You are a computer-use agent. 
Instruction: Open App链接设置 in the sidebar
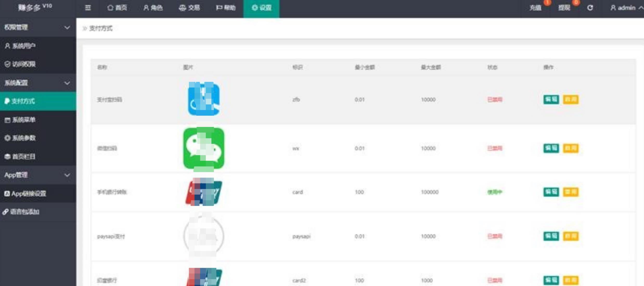point(38,193)
